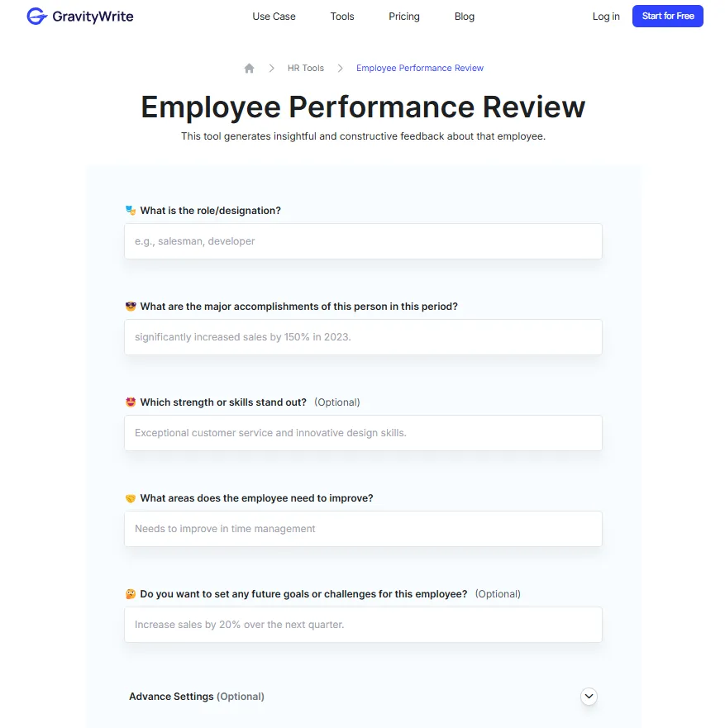Click 'What areas does the employee need to improve?' label
This screenshot has width=725, height=728.
click(257, 498)
